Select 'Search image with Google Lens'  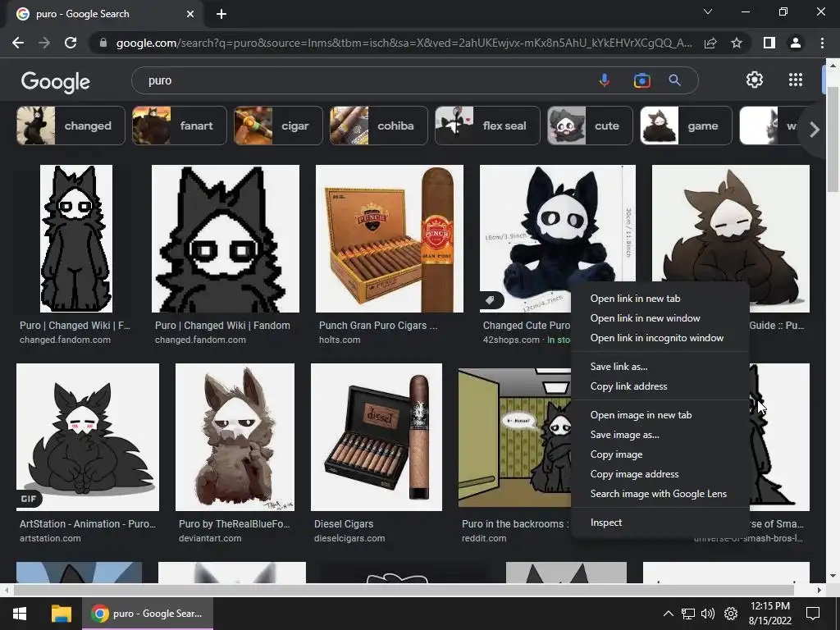point(660,494)
